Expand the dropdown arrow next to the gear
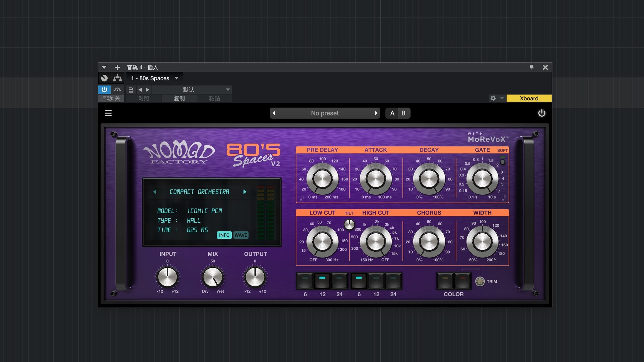Image resolution: width=644 pixels, height=362 pixels. pos(502,98)
